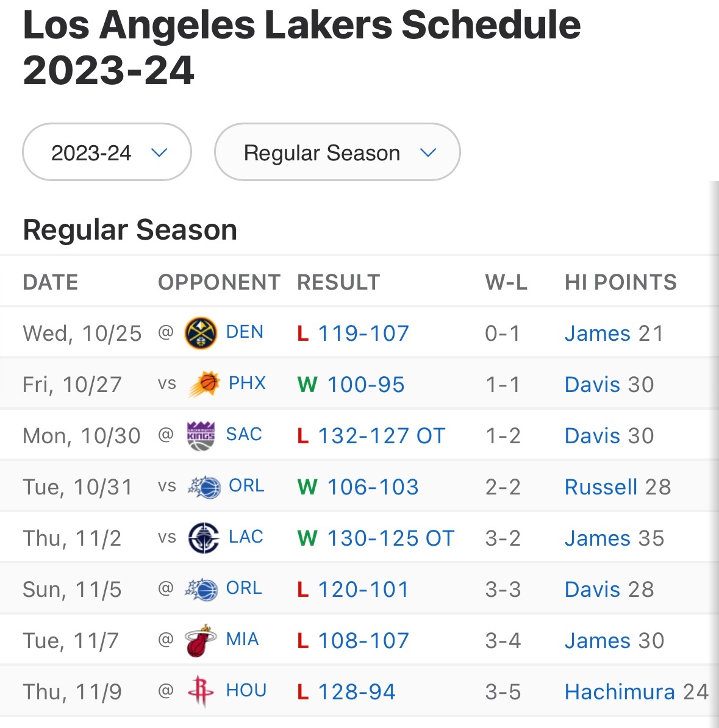719x728 pixels.
Task: Click the Sacramento Kings team logo
Action: [x=201, y=435]
